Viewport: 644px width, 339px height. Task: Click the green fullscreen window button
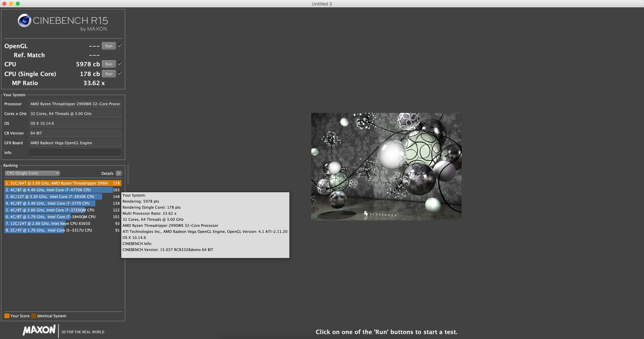pyautogui.click(x=18, y=4)
